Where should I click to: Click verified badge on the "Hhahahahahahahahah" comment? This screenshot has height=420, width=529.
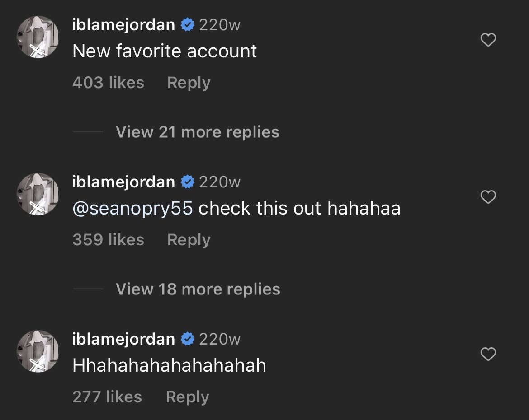point(187,339)
